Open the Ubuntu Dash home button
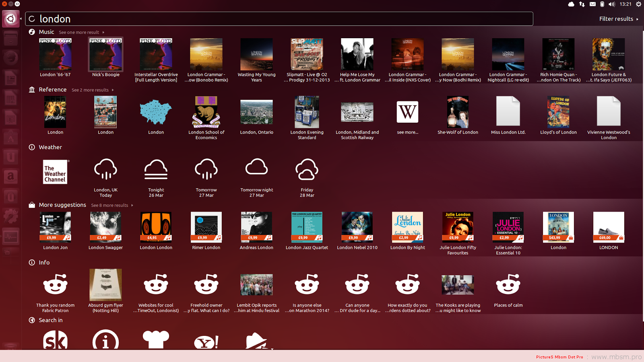Image resolution: width=644 pixels, height=362 pixels. pyautogui.click(x=10, y=19)
